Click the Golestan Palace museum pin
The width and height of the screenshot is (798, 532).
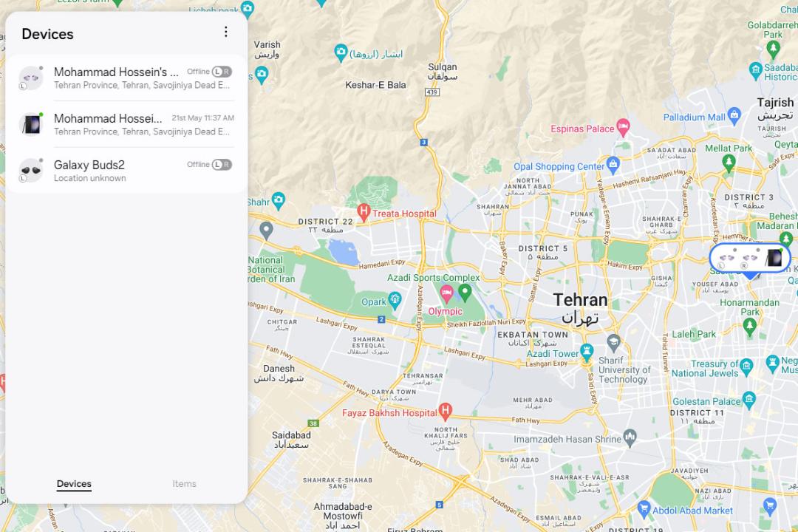tap(749, 400)
